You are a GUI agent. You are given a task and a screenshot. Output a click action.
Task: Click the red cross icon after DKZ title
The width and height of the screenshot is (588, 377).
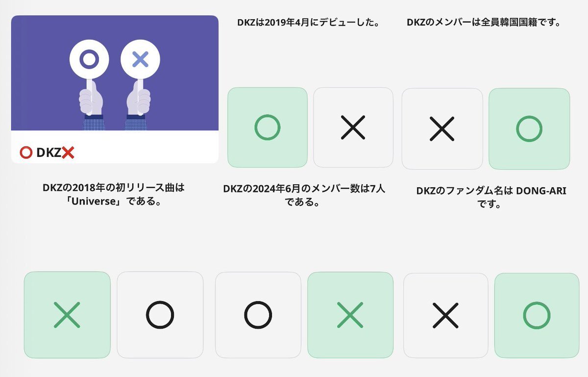pyautogui.click(x=68, y=153)
